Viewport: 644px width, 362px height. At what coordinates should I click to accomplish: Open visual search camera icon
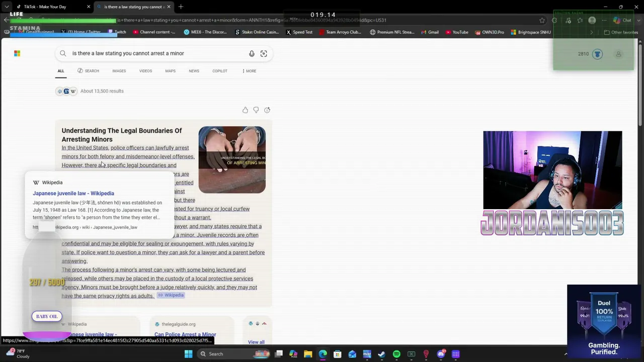point(264,53)
